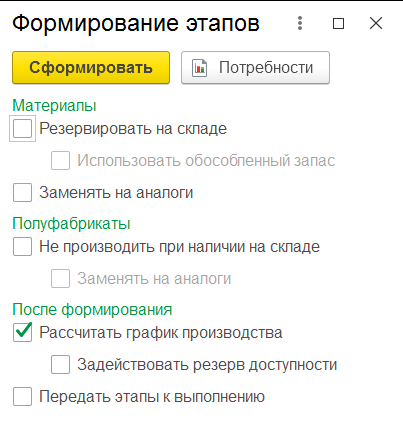Click the Формирование этапов window title
The image size is (403, 421).
(136, 24)
